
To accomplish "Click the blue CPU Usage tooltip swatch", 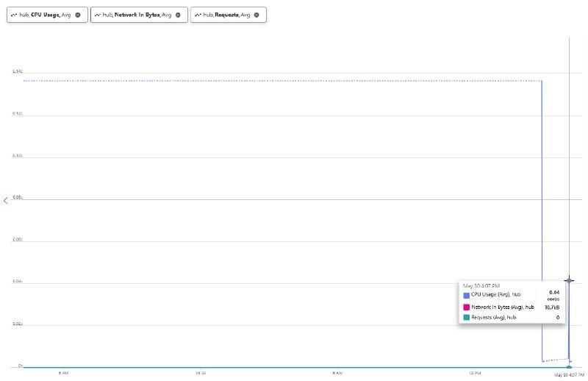I will tap(467, 296).
